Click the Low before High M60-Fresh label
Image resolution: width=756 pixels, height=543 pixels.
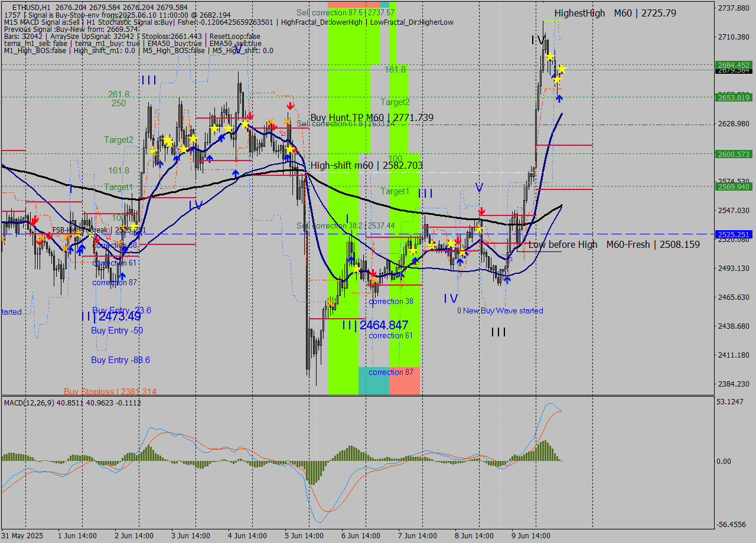click(x=614, y=244)
